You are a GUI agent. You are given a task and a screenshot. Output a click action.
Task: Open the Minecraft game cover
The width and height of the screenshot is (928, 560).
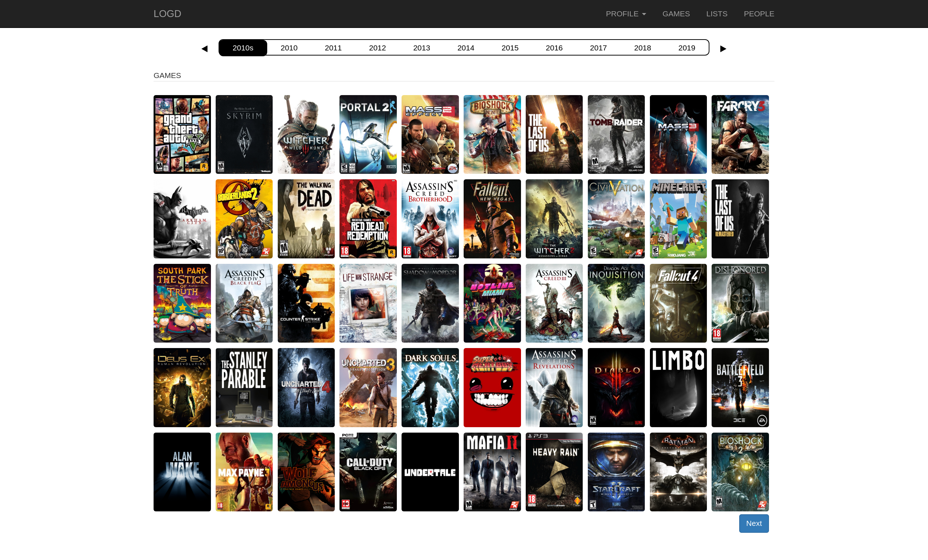pos(678,219)
